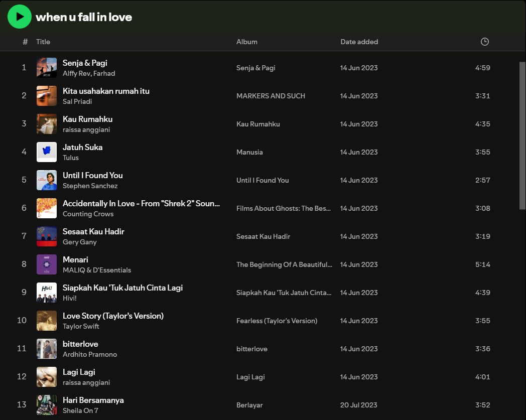The height and width of the screenshot is (420, 526).
Task: Click the 2:57 duration value
Action: click(483, 180)
